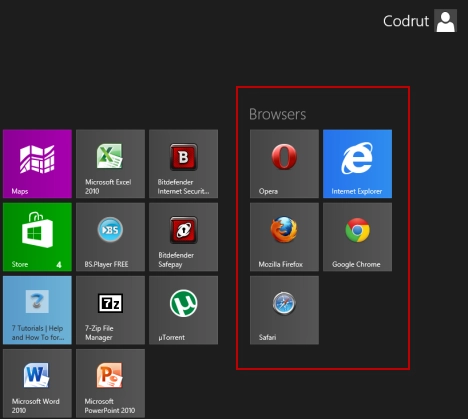The width and height of the screenshot is (468, 419).
Task: Open the Maps tile
Action: tap(37, 164)
